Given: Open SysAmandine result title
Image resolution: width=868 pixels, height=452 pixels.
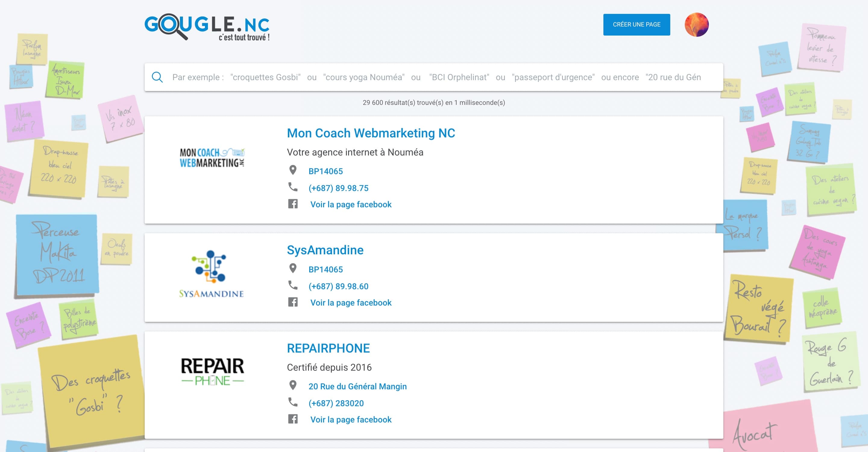Looking at the screenshot, I should point(325,250).
